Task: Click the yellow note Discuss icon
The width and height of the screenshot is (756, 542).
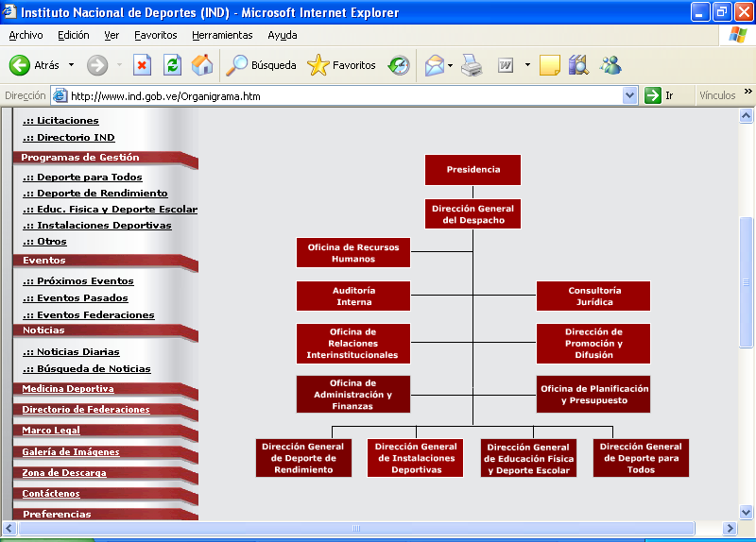Action: tap(549, 65)
